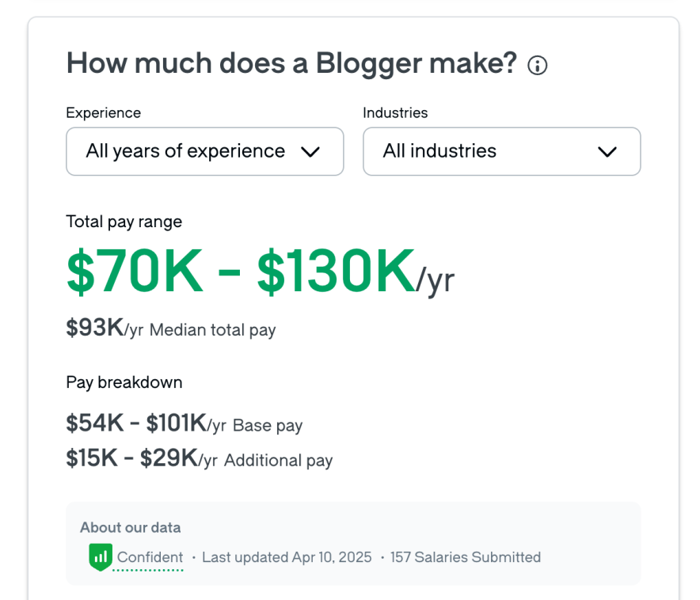Screen dimensions: 700x600
Task: Click the info icon beside the heading
Action: (537, 66)
